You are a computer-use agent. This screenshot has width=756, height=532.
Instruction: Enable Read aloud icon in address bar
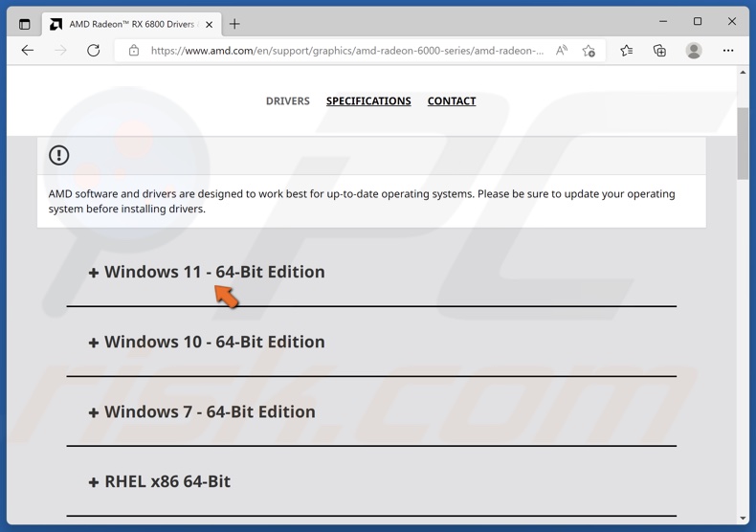pos(562,50)
